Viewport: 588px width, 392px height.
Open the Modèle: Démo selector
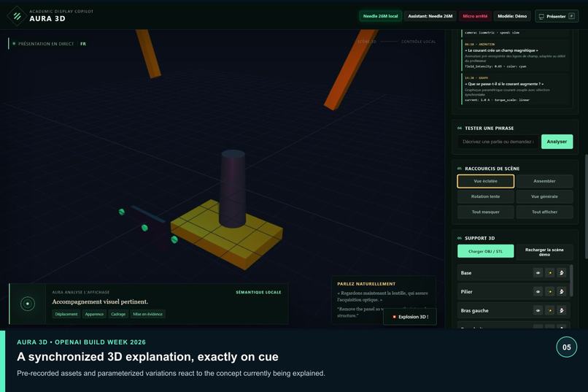coord(512,16)
